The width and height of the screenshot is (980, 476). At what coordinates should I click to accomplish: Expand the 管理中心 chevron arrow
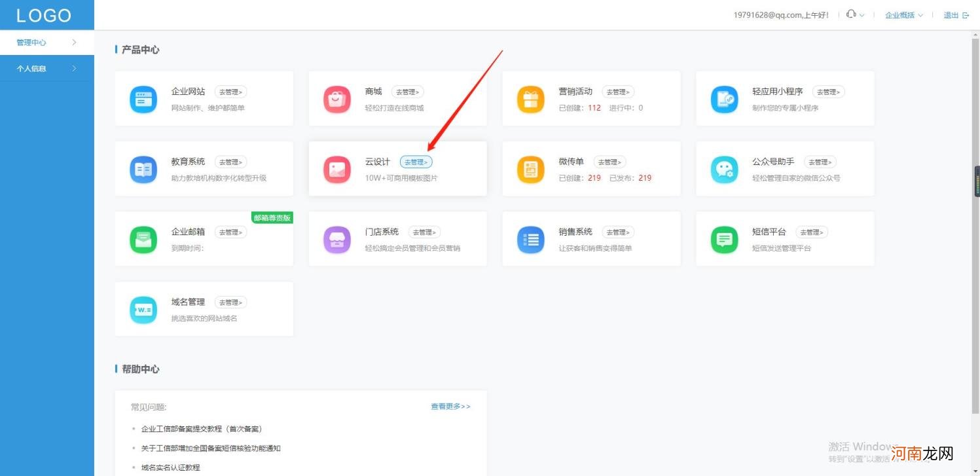74,43
